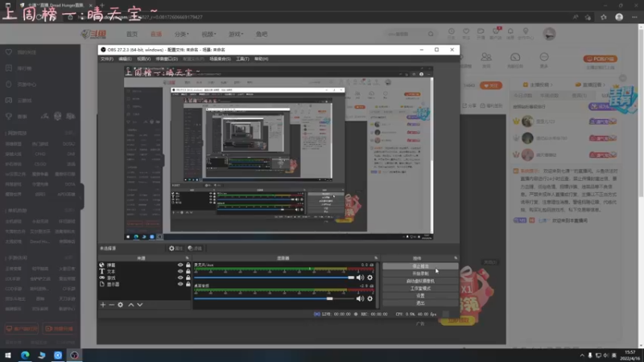Open the followed heart icon in header

click(466, 31)
